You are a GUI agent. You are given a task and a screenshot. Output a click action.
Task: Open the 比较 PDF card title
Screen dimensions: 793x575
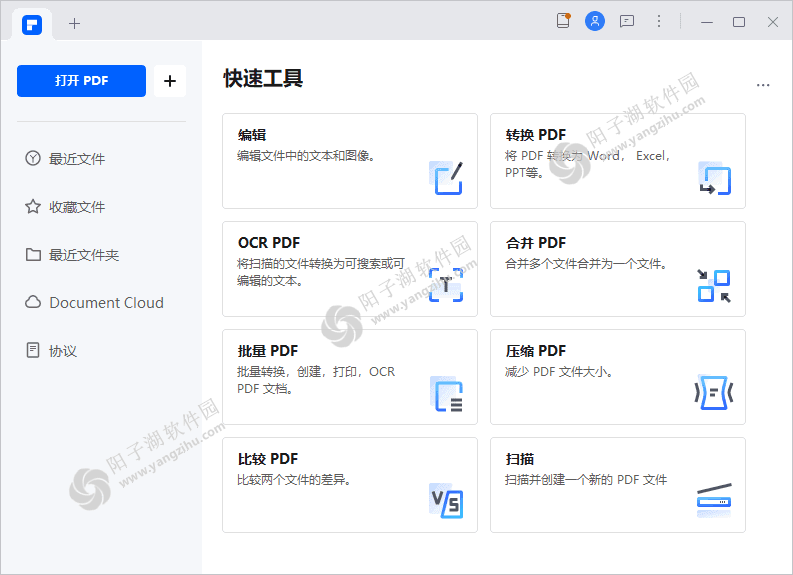click(x=268, y=459)
